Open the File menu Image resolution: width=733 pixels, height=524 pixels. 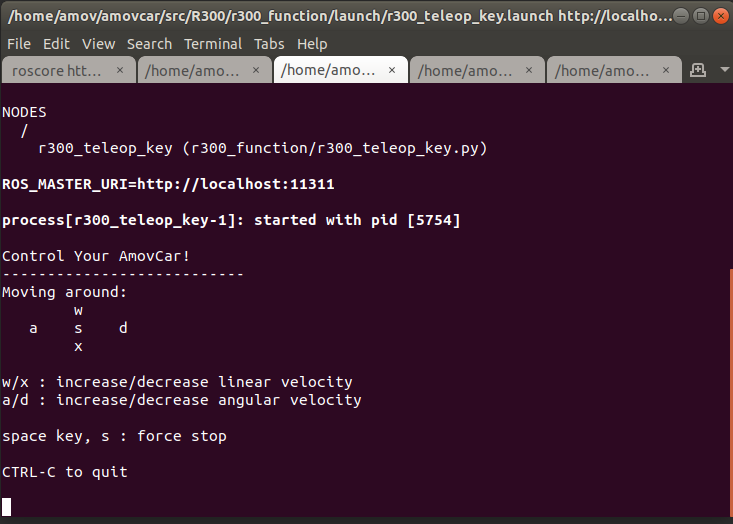[19, 44]
